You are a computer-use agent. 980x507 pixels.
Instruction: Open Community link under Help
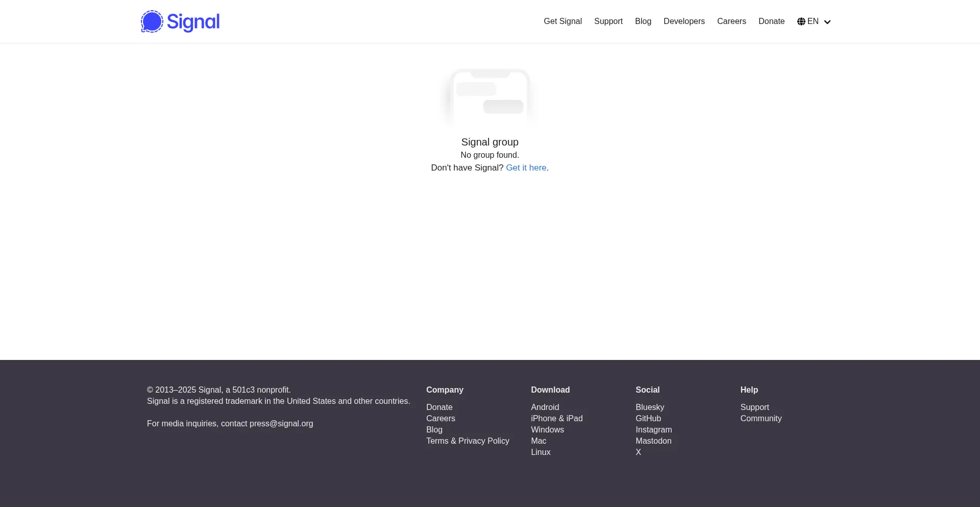[761, 419]
